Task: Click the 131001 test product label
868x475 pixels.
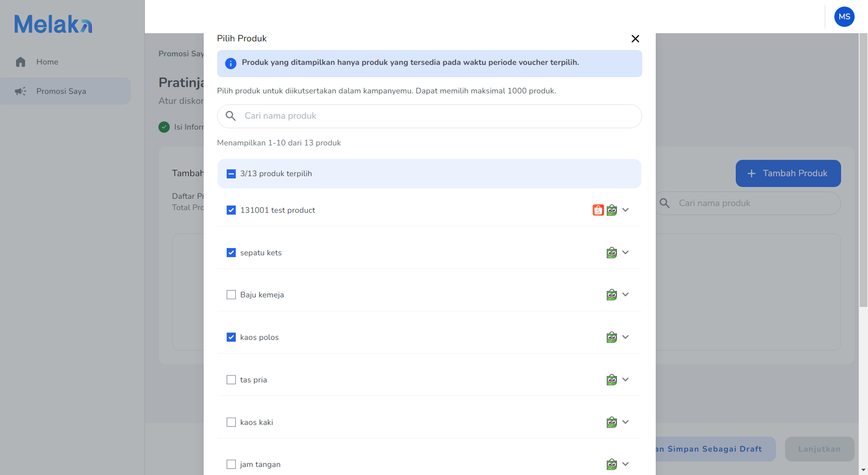Action: [x=278, y=210]
